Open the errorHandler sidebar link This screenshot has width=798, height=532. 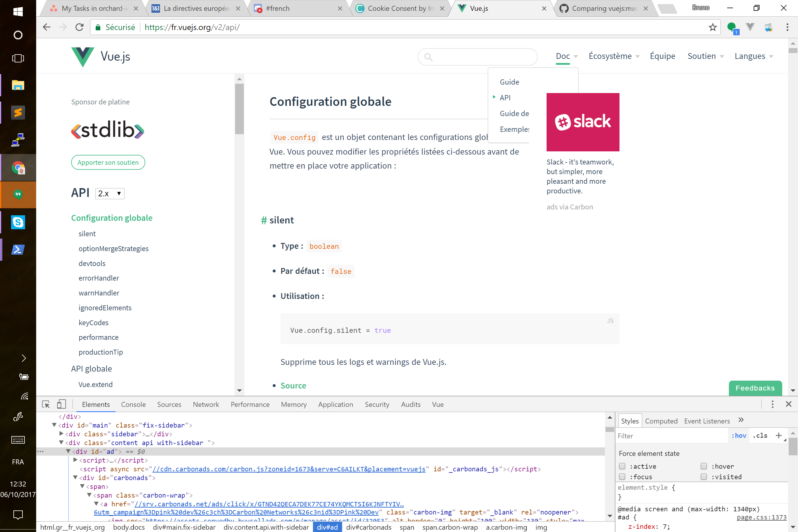(99, 278)
